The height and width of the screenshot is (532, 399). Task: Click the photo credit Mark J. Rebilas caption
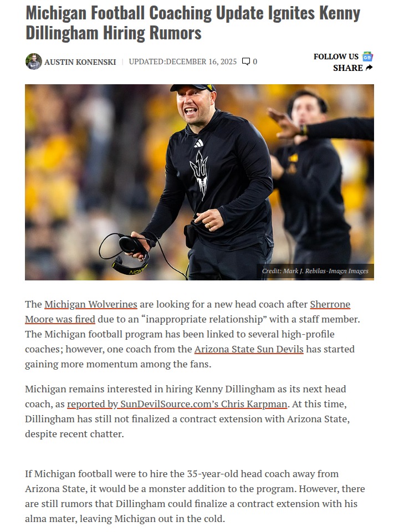[315, 271]
